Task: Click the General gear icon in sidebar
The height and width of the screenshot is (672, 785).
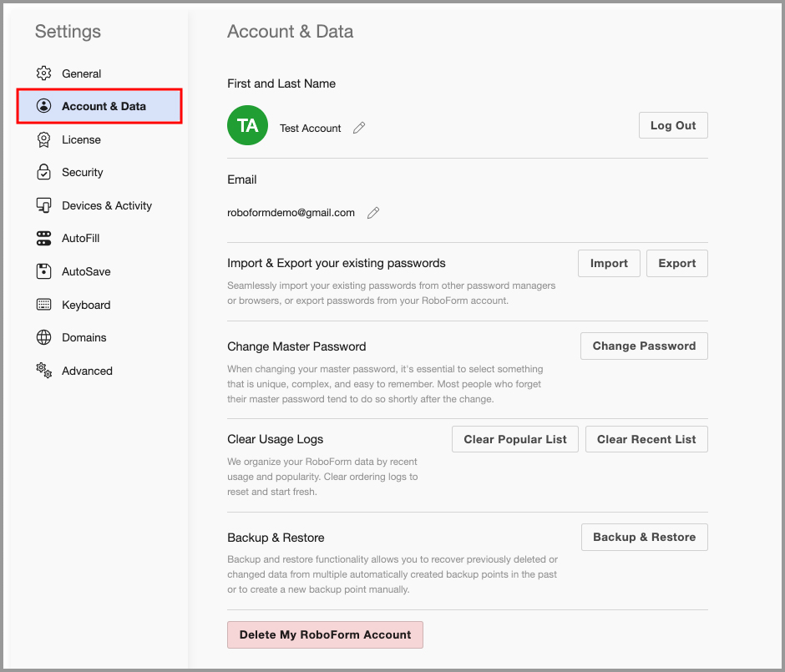Action: [43, 73]
